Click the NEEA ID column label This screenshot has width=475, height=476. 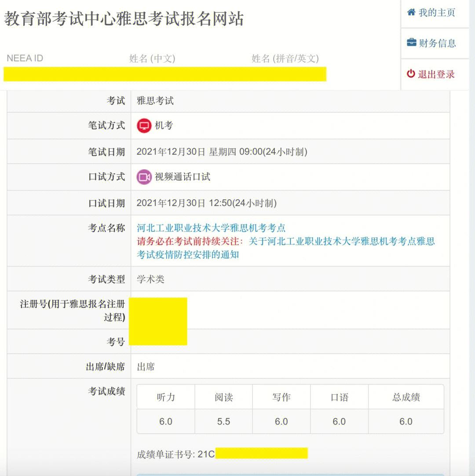point(25,58)
